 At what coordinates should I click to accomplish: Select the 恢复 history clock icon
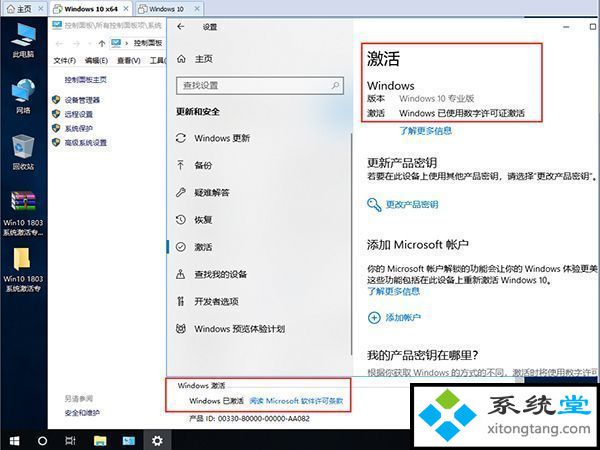pyautogui.click(x=181, y=220)
